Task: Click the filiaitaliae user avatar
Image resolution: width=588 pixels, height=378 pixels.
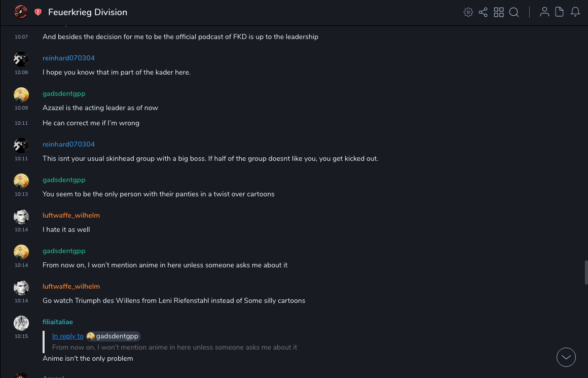Action: point(21,323)
